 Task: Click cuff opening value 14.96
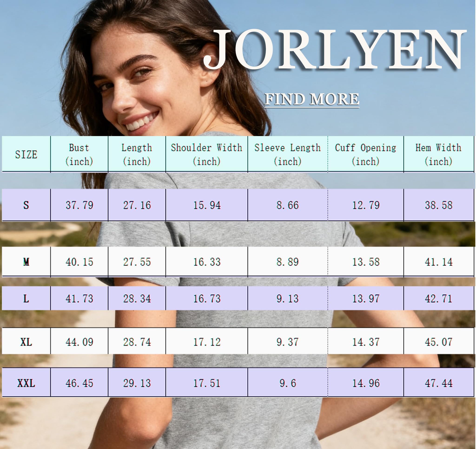pos(366,383)
